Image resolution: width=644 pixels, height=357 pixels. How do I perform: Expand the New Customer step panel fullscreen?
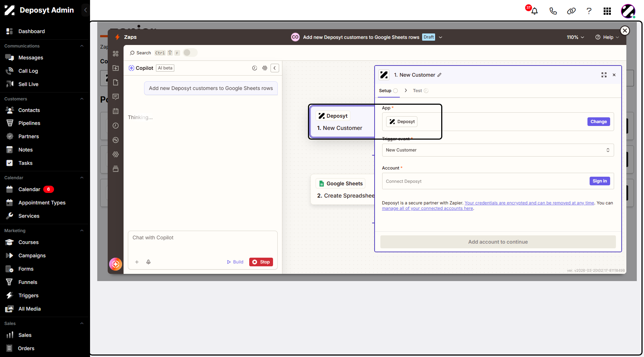click(x=604, y=75)
